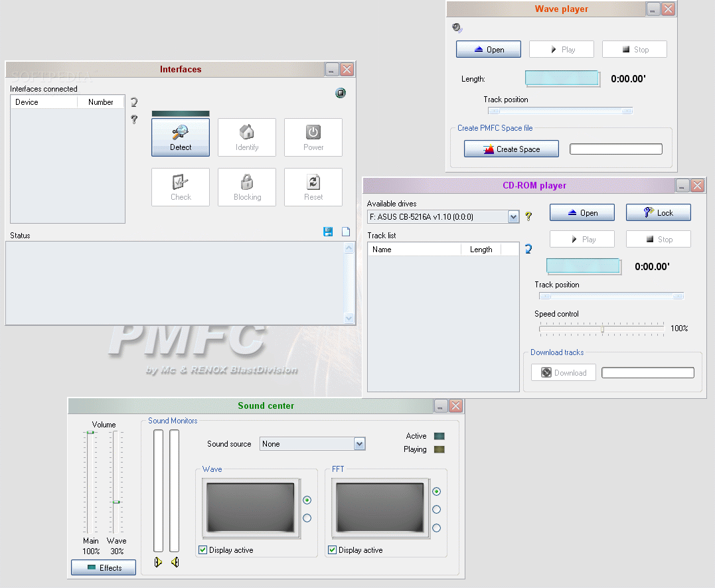Click the chip icon in the Interfaces window
The width and height of the screenshot is (715, 588).
341,93
